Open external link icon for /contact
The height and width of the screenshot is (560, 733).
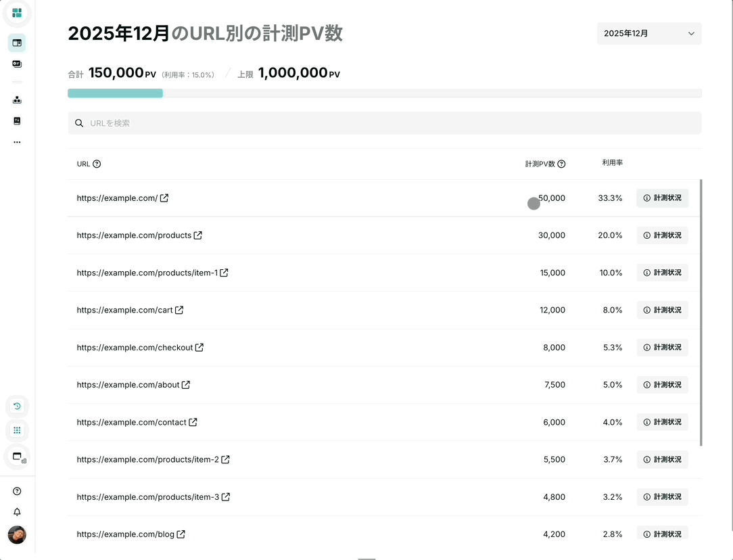click(193, 422)
